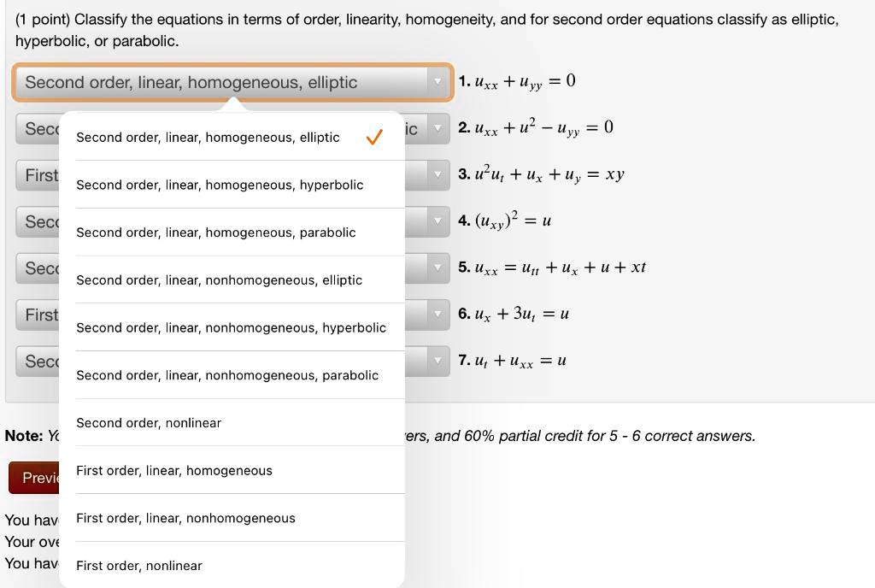875x588 pixels.
Task: Click the red Previous button
Action: pos(36,478)
